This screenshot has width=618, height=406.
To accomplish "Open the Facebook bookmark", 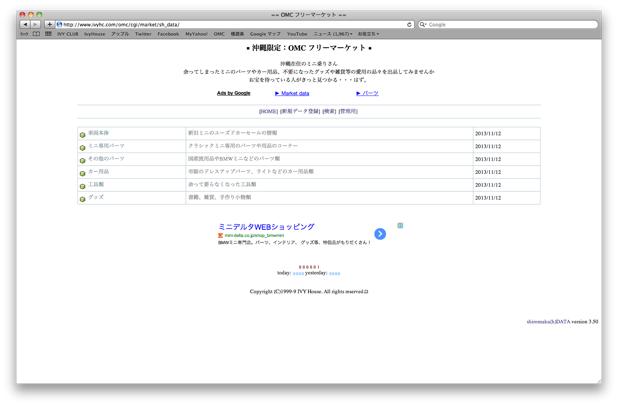I will pos(168,34).
